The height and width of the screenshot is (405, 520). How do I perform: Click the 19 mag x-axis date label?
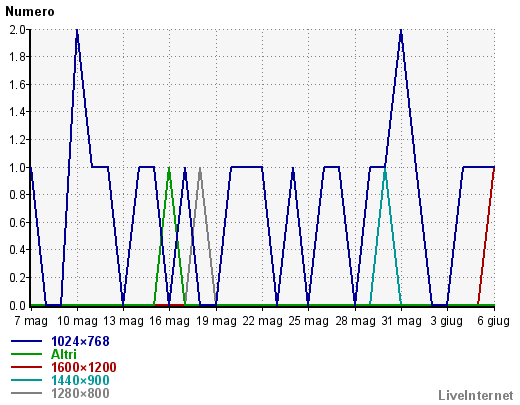click(216, 321)
